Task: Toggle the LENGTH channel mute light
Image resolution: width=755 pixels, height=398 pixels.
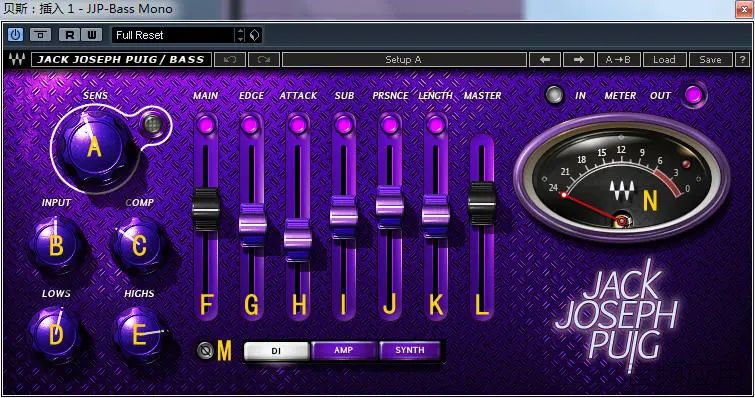Action: tap(435, 125)
